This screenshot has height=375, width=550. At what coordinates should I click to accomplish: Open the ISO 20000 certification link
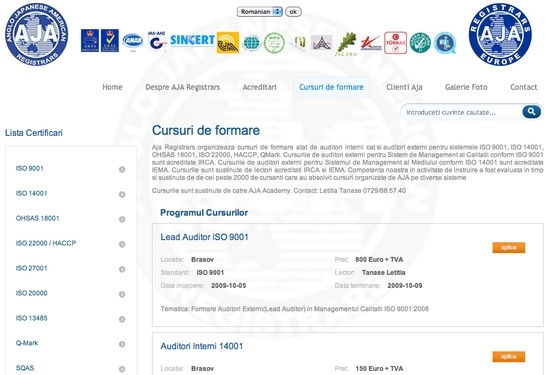(x=31, y=293)
